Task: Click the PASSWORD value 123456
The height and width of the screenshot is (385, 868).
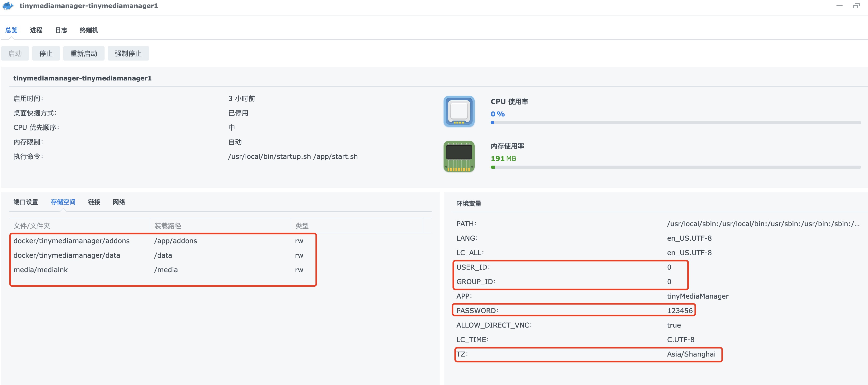Action: [680, 310]
